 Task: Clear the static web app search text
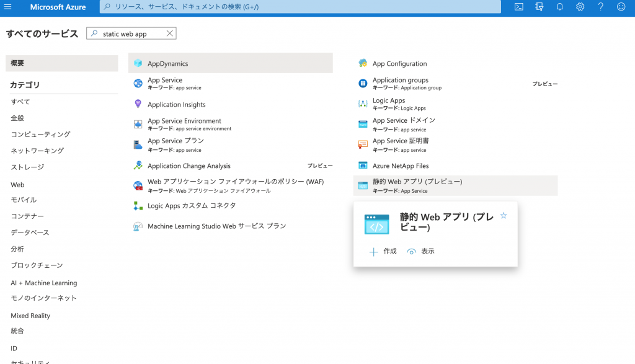pyautogui.click(x=170, y=33)
